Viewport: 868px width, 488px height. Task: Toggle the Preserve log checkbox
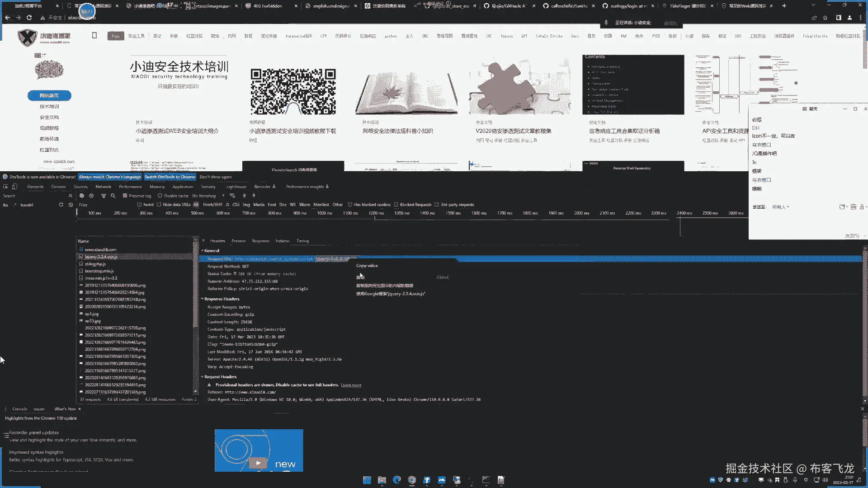pyautogui.click(x=125, y=196)
